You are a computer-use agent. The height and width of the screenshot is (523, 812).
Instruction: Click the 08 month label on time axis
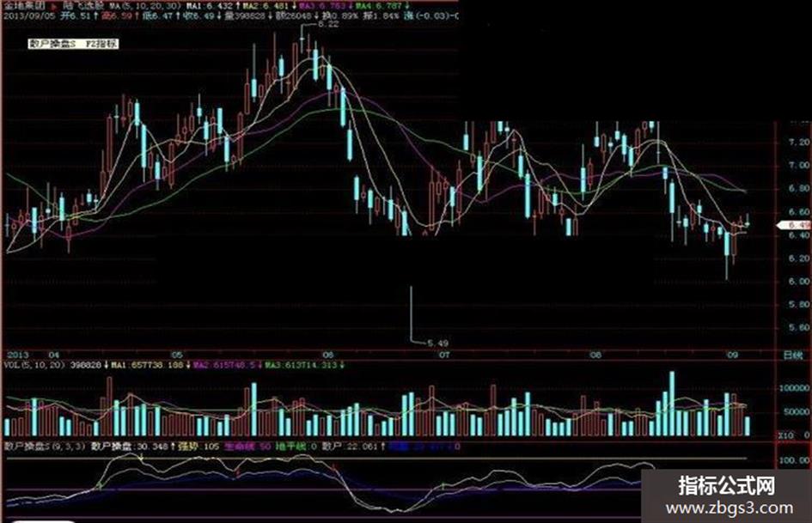pos(595,356)
